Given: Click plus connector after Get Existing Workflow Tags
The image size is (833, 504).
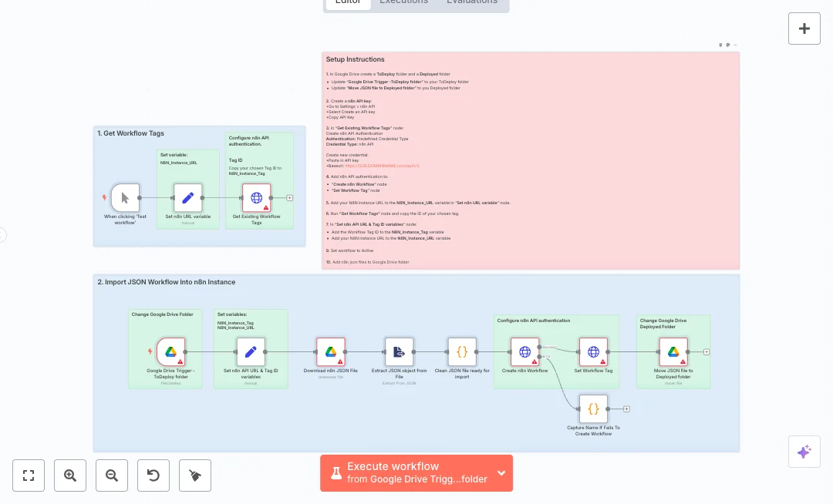Looking at the screenshot, I should click(x=289, y=198).
